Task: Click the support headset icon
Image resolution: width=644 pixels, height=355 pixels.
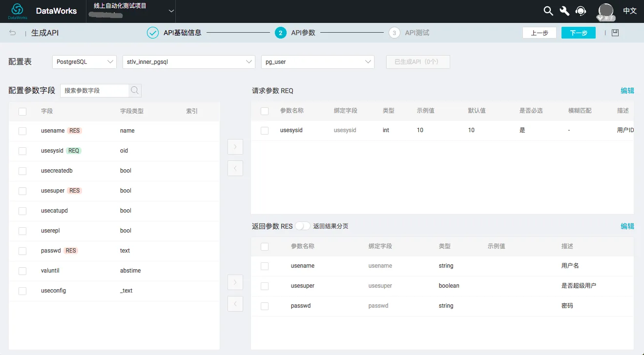Action: [581, 11]
